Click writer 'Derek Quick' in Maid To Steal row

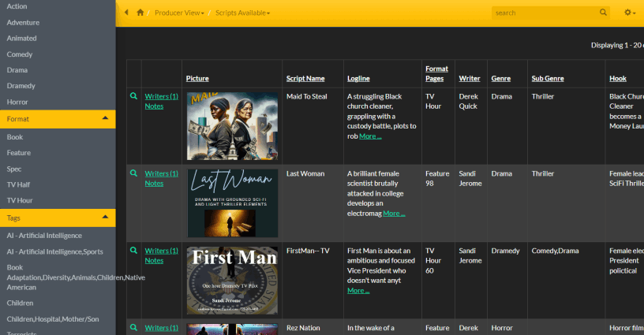[468, 101]
